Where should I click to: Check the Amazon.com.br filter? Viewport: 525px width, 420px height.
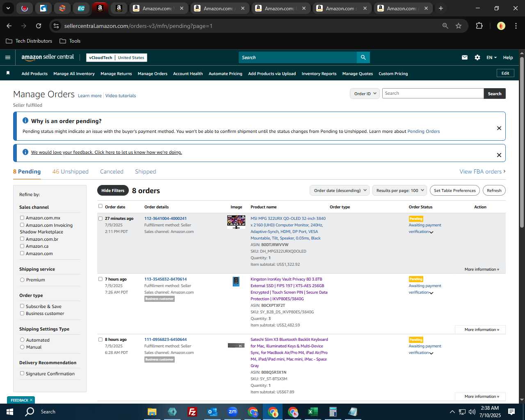pyautogui.click(x=22, y=239)
